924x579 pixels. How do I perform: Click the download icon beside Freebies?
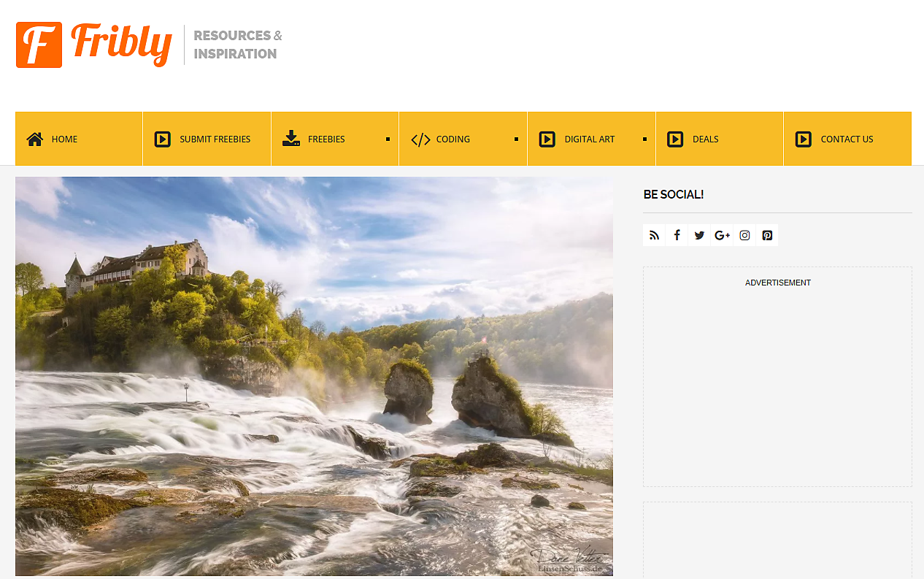[x=291, y=138]
